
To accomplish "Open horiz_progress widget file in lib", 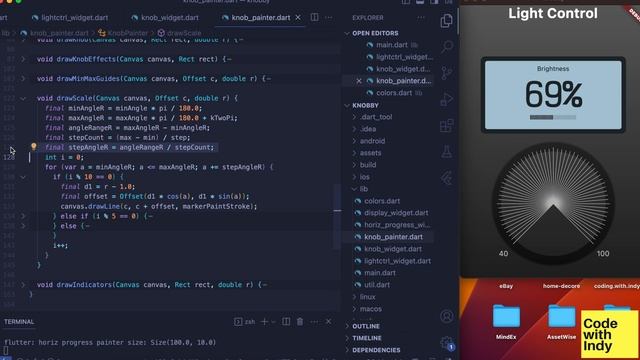I will tap(397, 225).
